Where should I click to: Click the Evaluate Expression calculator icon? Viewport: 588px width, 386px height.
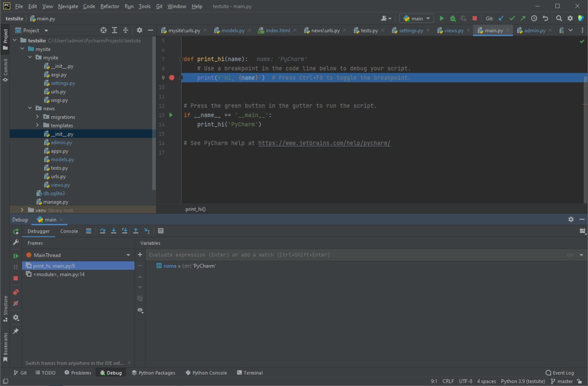[161, 231]
